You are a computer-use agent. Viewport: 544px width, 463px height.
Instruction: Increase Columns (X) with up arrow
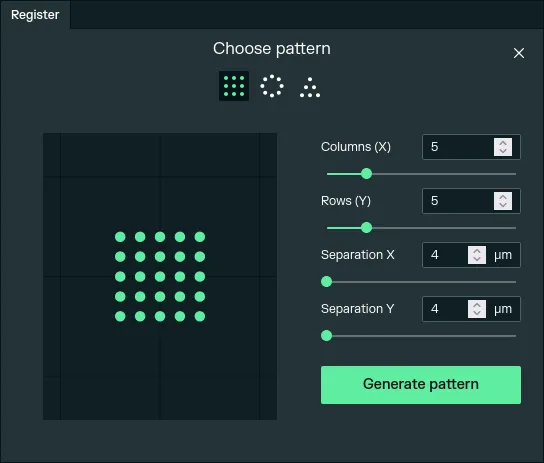(x=503, y=143)
